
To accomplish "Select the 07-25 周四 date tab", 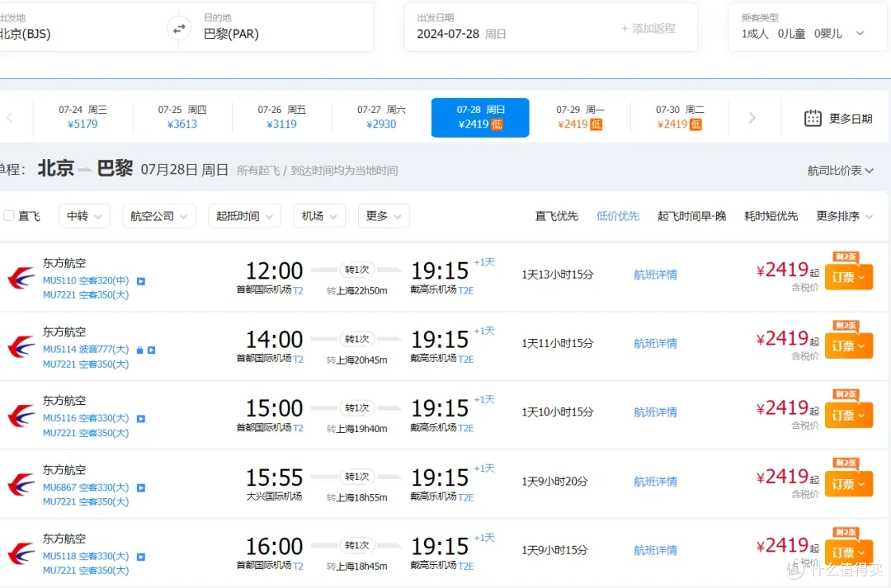I will pos(182,117).
